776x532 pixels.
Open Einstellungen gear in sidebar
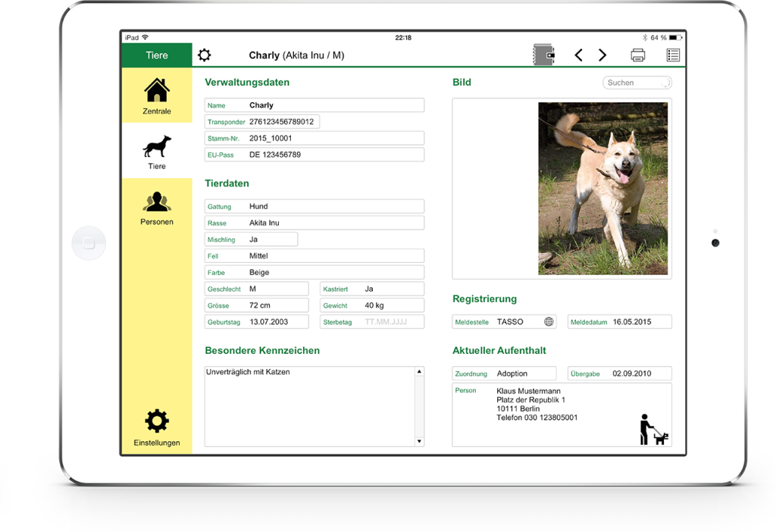157,427
